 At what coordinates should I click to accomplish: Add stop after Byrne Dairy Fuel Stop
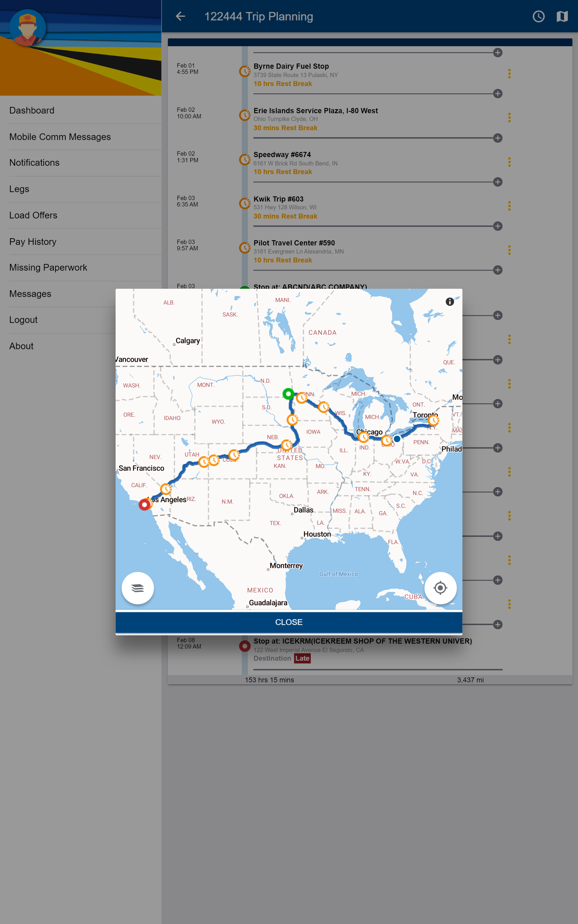pyautogui.click(x=497, y=94)
